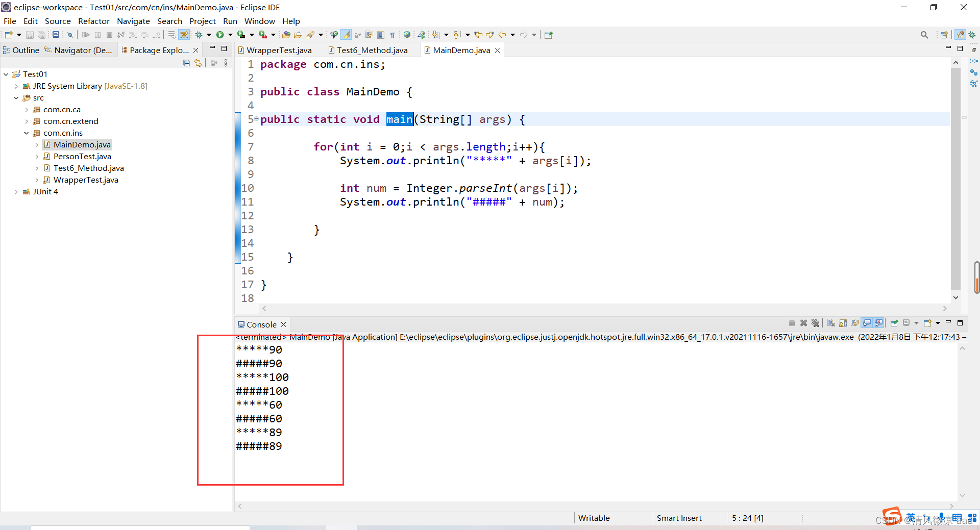The height and width of the screenshot is (530, 980).
Task: Collapse the com.cn.ins package
Action: (27, 133)
